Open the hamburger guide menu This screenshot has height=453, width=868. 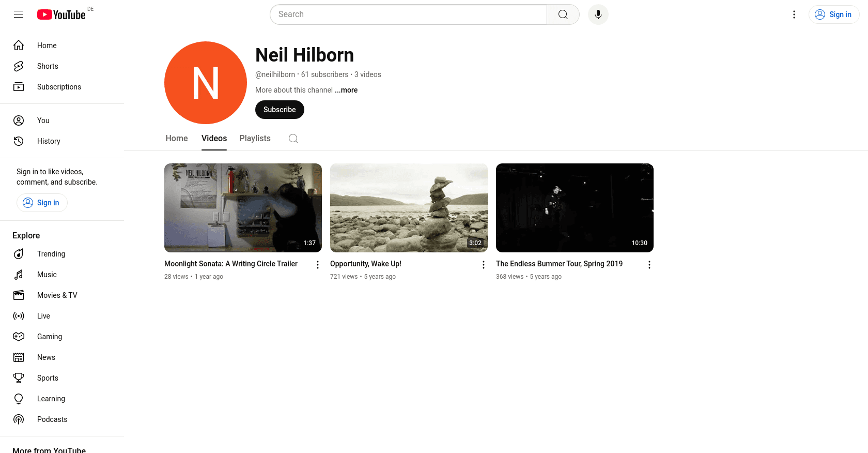point(19,14)
